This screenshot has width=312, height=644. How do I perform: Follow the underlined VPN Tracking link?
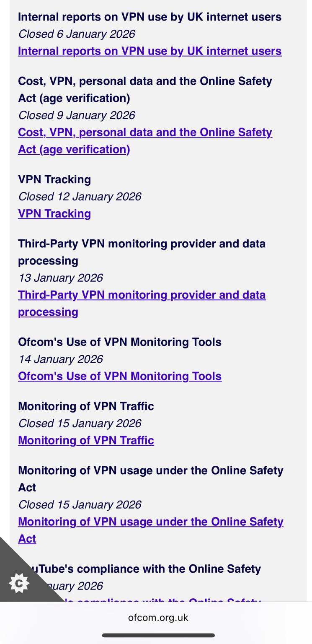[54, 214]
